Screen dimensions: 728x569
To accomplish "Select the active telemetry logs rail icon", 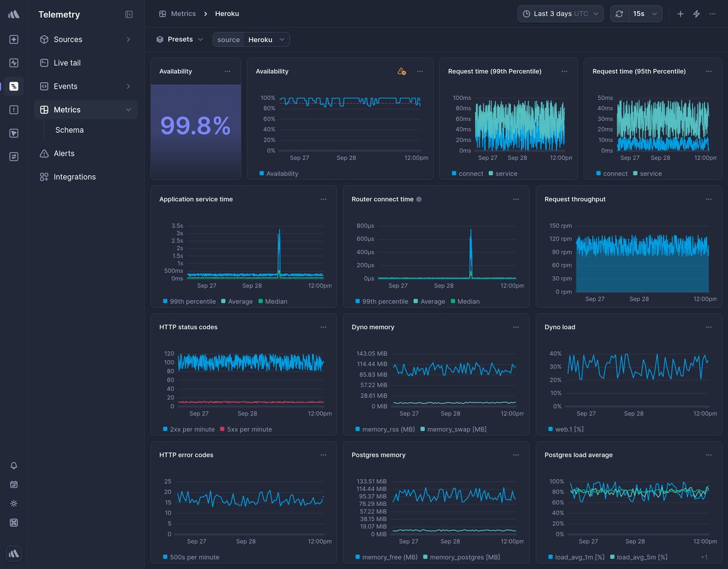I will [14, 86].
